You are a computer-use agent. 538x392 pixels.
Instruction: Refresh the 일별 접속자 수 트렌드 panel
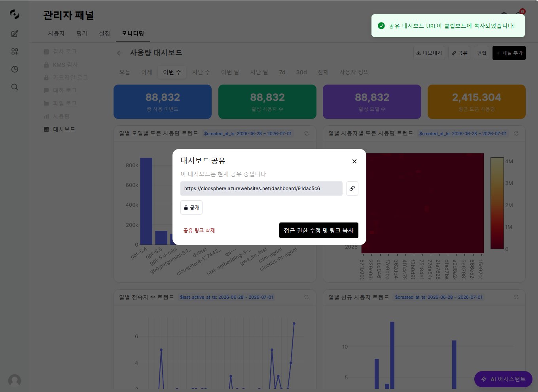pyautogui.click(x=307, y=297)
